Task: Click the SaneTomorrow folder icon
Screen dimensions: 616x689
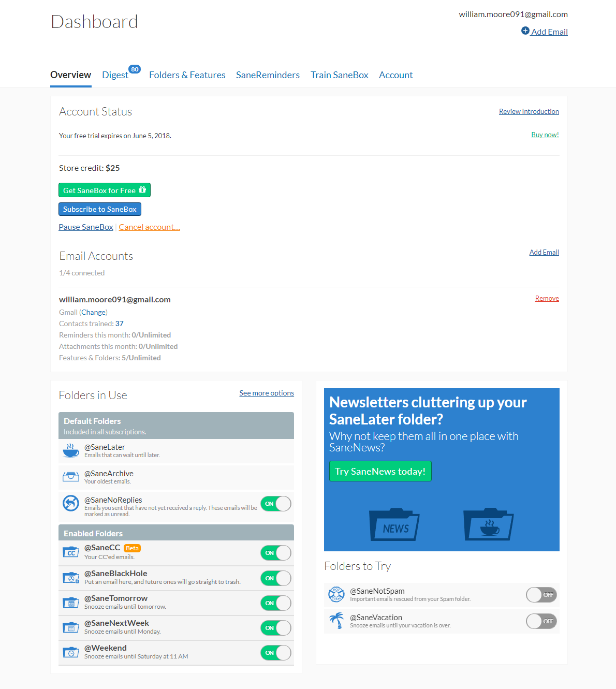Action: (x=71, y=603)
